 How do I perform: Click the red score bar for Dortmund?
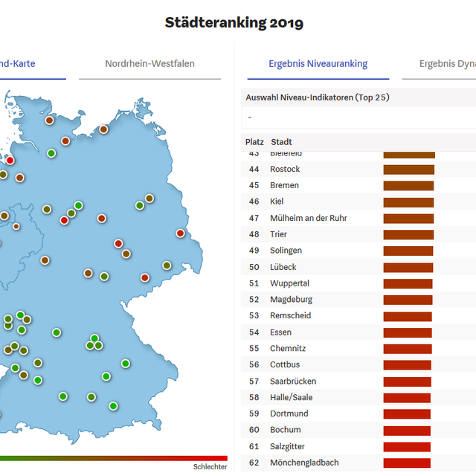coord(407,414)
